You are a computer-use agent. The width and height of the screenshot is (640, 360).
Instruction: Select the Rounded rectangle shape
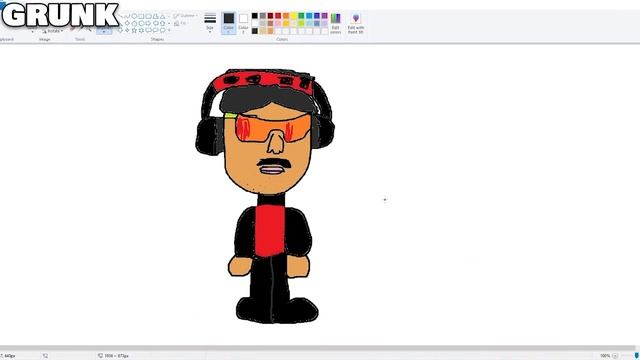[149, 16]
